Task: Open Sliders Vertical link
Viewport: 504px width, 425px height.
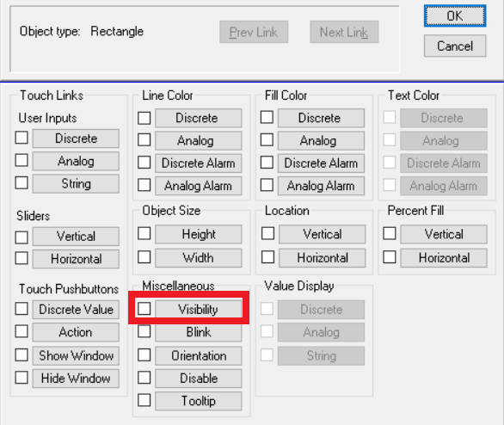Action: coord(76,237)
